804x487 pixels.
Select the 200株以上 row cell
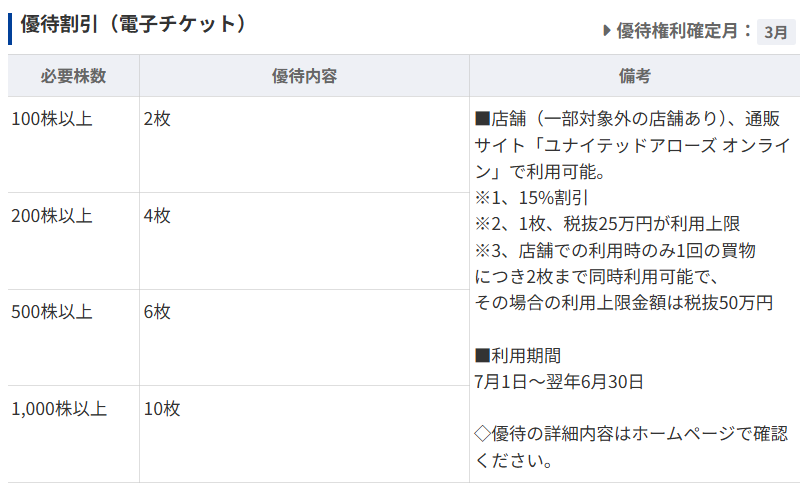pos(52,215)
